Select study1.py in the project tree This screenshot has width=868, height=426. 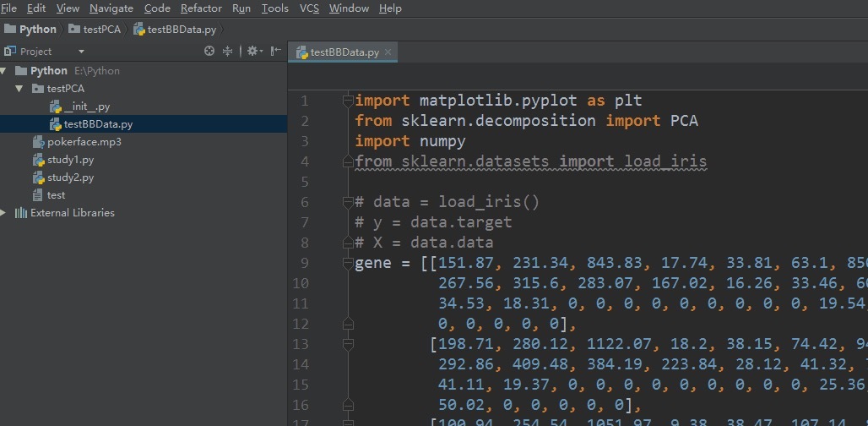tap(70, 160)
